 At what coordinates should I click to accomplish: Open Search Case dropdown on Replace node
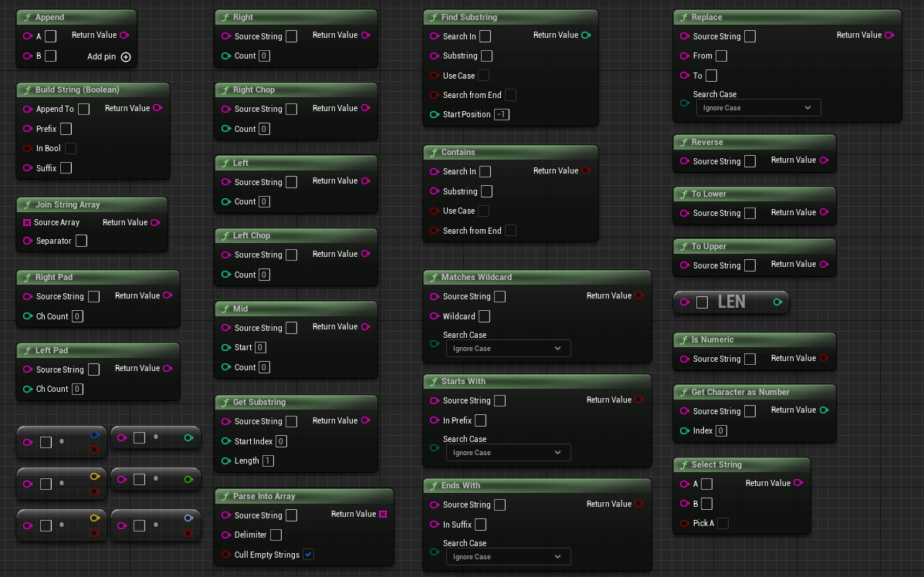coord(758,108)
